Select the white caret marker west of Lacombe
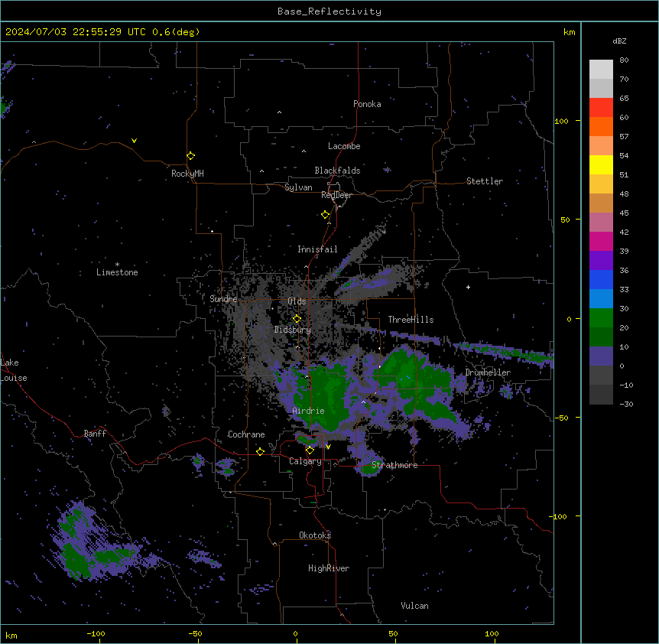Viewport: 659px width, 644px height. coord(304,151)
